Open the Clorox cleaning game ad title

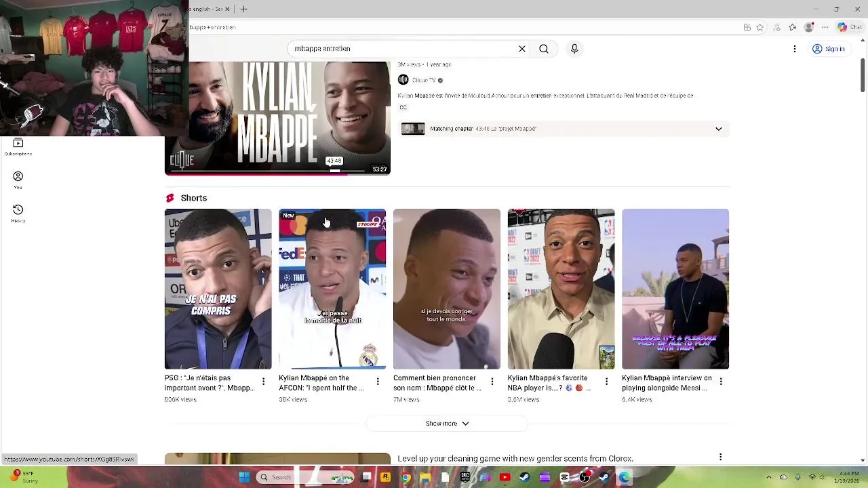(515, 459)
